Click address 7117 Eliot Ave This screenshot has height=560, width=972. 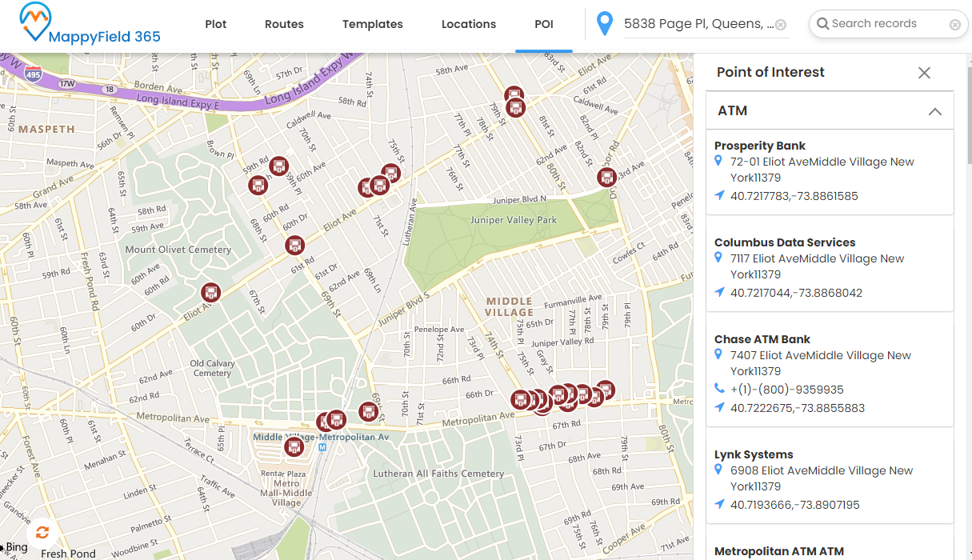coord(818,266)
